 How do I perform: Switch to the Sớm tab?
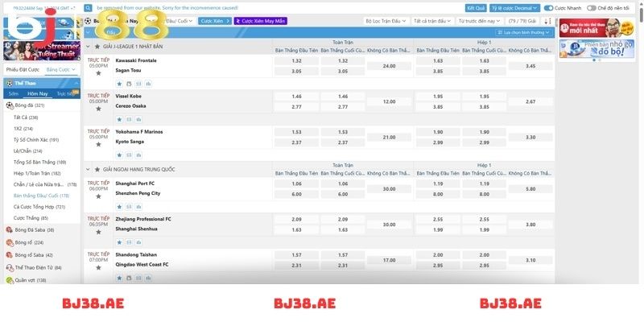[14, 93]
